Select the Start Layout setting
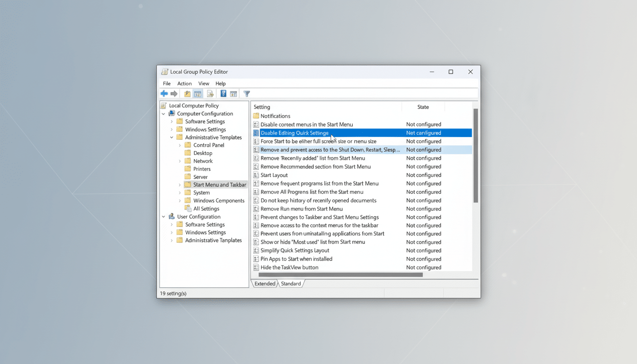Image resolution: width=637 pixels, height=364 pixels. [x=273, y=175]
